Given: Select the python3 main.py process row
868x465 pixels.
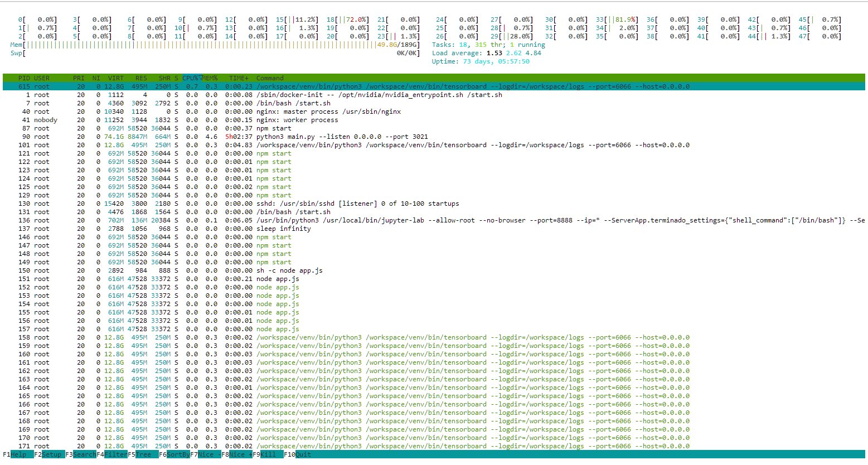Looking at the screenshot, I should click(x=342, y=137).
